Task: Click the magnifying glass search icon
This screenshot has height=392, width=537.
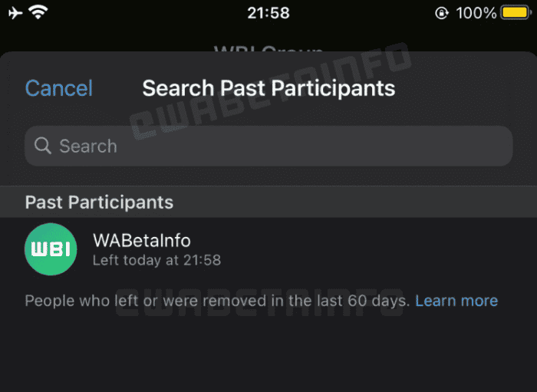Action: 43,146
